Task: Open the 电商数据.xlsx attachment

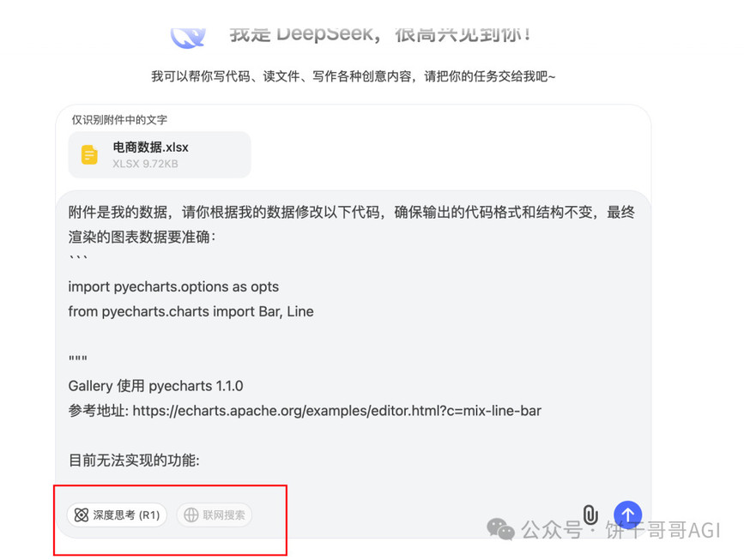Action: (160, 154)
